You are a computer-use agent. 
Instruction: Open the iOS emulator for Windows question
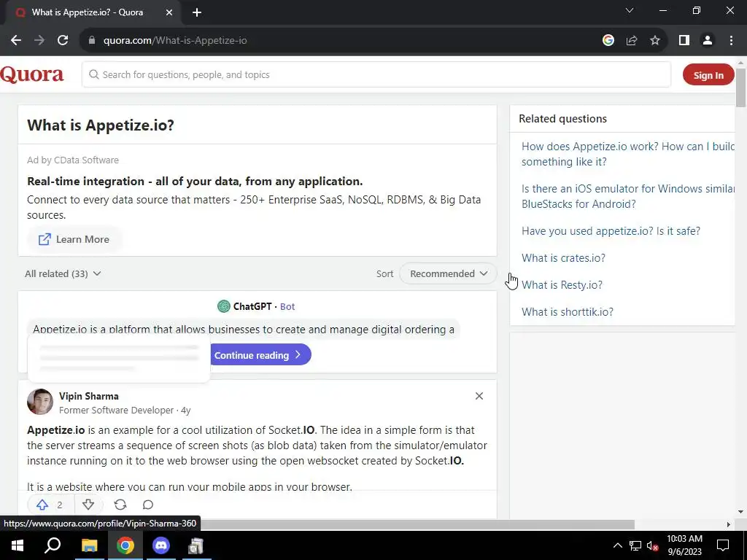628,196
